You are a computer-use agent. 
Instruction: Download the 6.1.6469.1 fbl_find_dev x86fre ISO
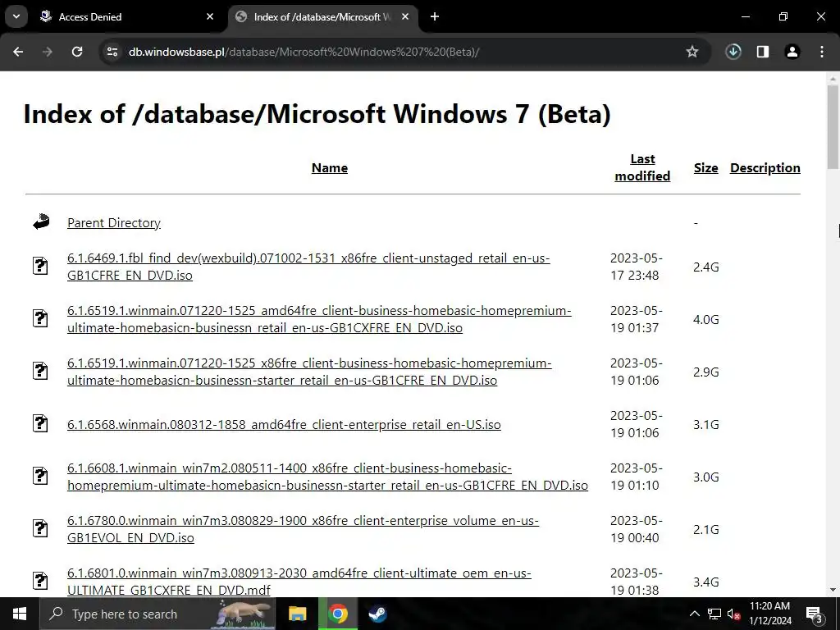coord(308,267)
